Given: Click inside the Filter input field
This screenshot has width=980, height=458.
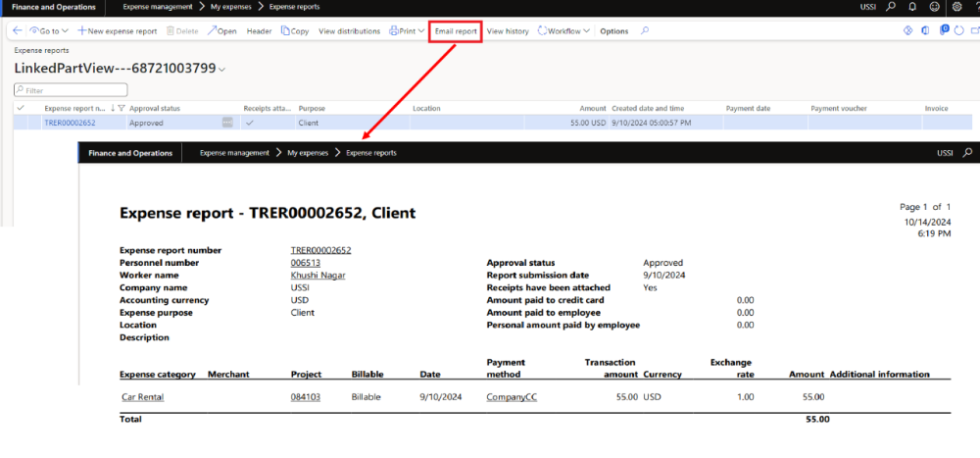Looking at the screenshot, I should point(71,90).
